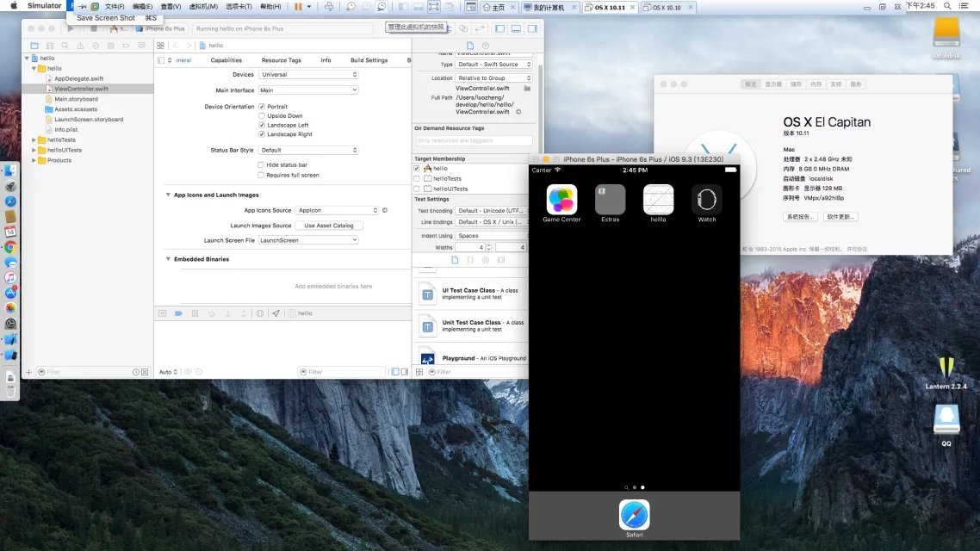Select AppDelegate.swift in the navigator

click(78, 78)
